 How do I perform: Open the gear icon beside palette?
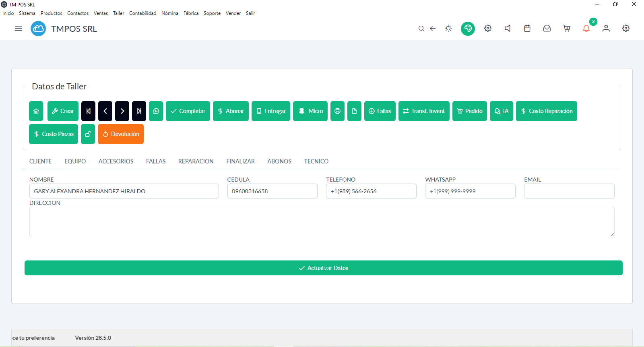[x=488, y=28]
